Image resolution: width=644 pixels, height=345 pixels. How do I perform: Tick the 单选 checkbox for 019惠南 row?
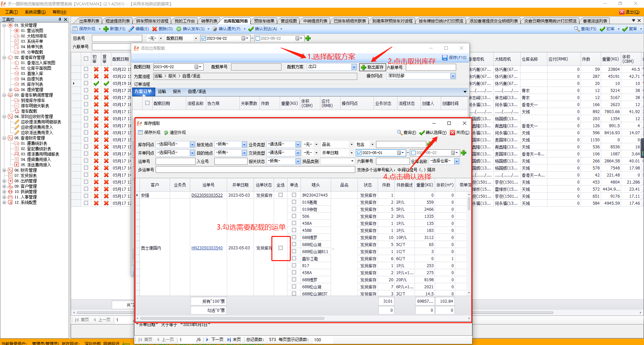point(294,202)
